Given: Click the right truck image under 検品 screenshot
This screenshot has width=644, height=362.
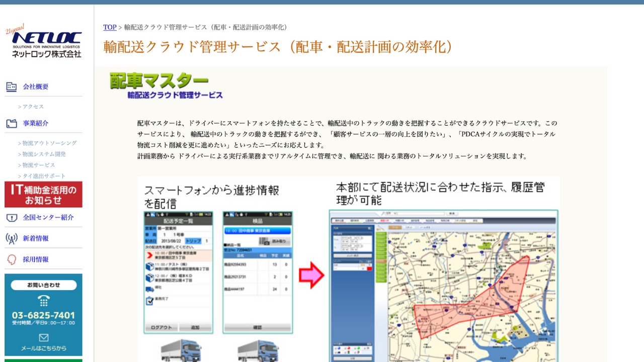Looking at the screenshot, I should click(x=258, y=350).
